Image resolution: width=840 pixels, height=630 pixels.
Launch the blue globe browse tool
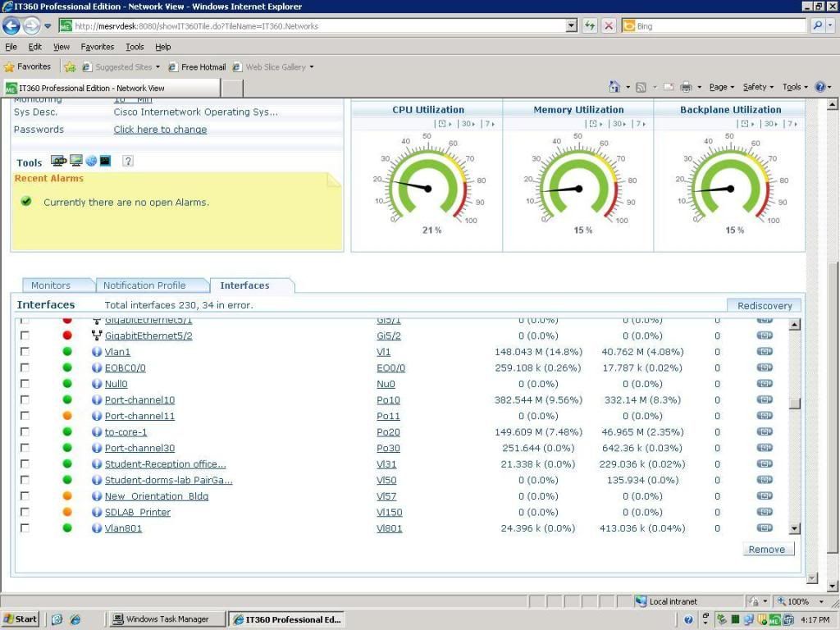[91, 161]
